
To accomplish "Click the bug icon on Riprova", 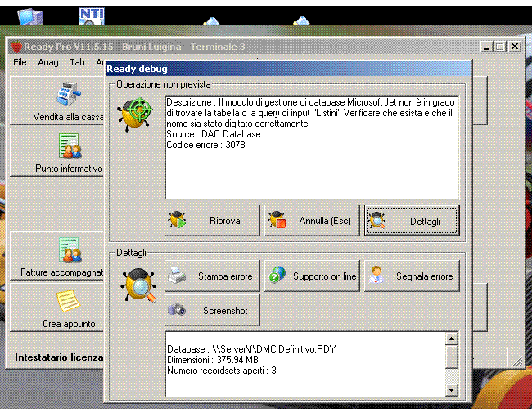I will (x=177, y=219).
